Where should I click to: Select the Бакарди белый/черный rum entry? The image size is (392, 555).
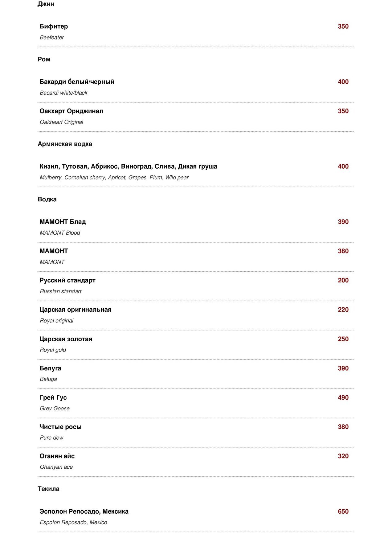(x=77, y=82)
